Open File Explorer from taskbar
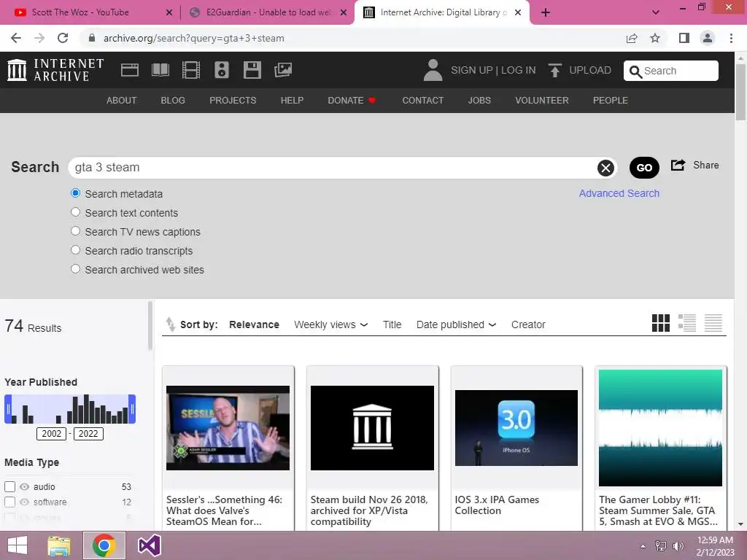 tap(59, 545)
